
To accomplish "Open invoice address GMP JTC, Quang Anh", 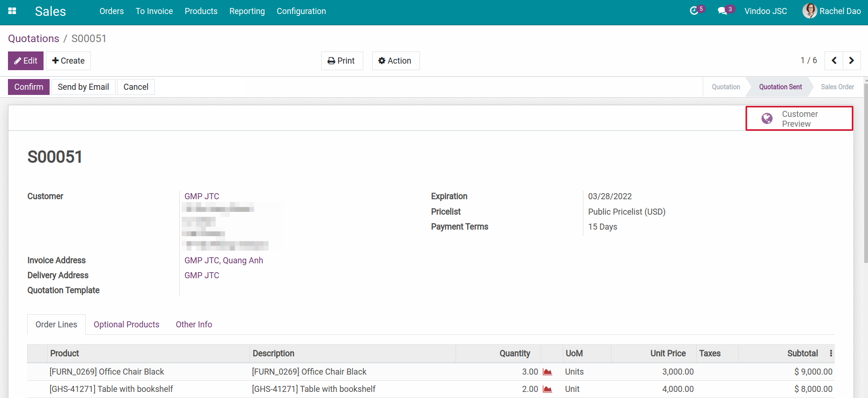I will pos(224,261).
